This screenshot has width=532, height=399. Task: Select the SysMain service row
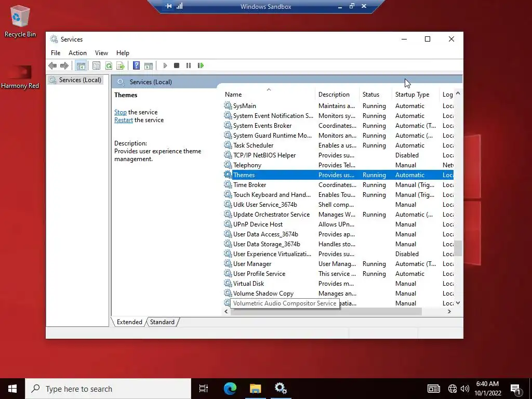click(x=338, y=106)
